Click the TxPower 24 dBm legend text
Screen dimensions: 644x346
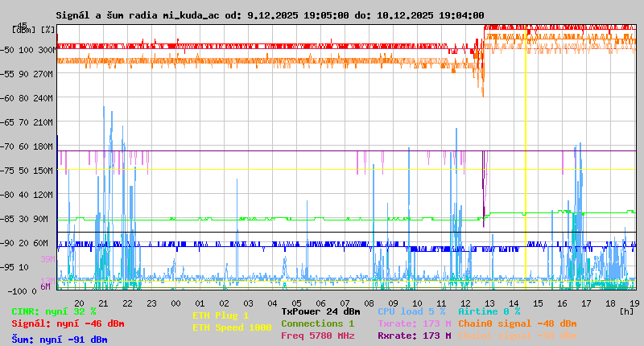(320, 311)
